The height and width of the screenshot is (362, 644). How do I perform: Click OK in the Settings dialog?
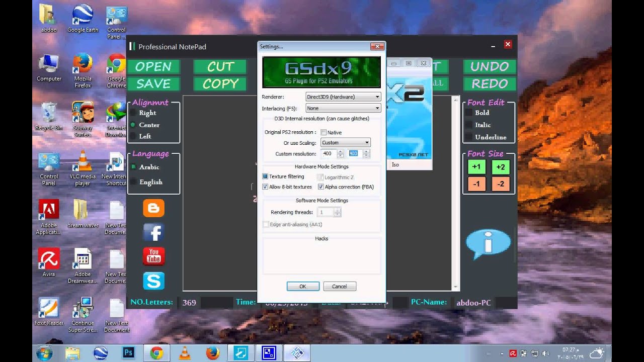[303, 286]
